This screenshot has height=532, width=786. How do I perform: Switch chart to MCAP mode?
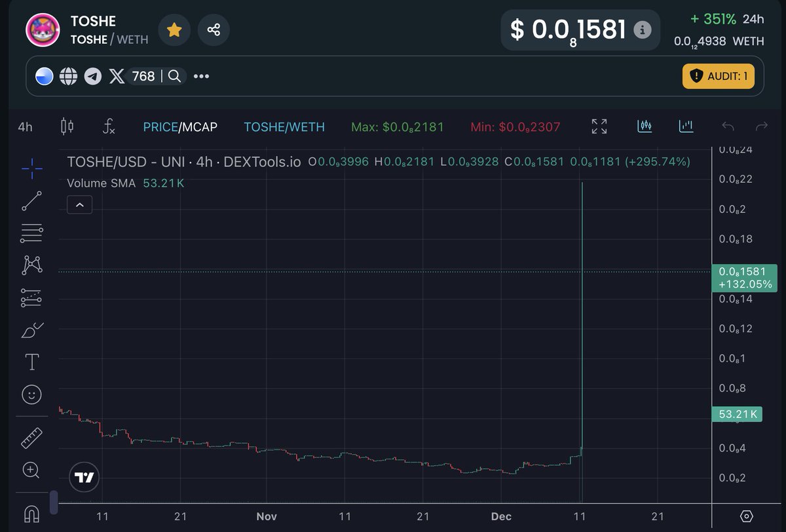point(199,127)
